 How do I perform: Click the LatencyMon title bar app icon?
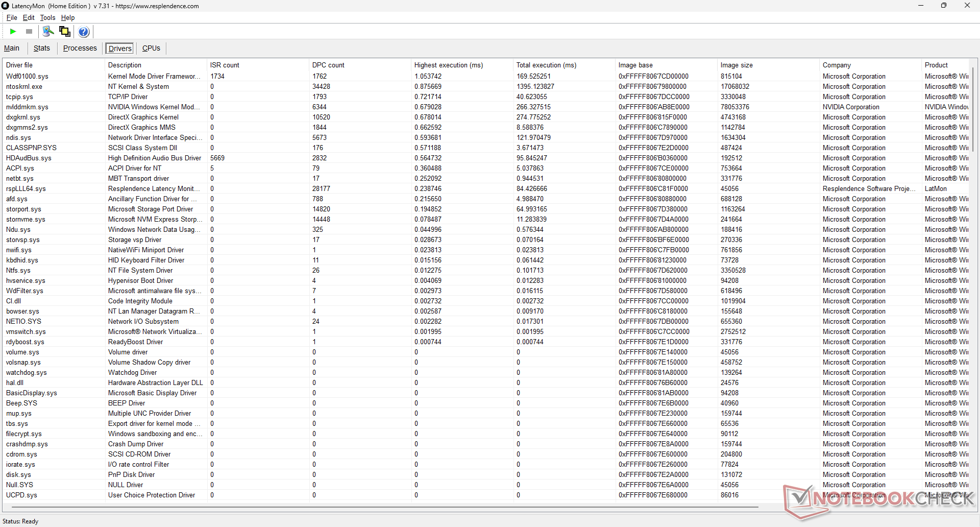tap(6, 6)
